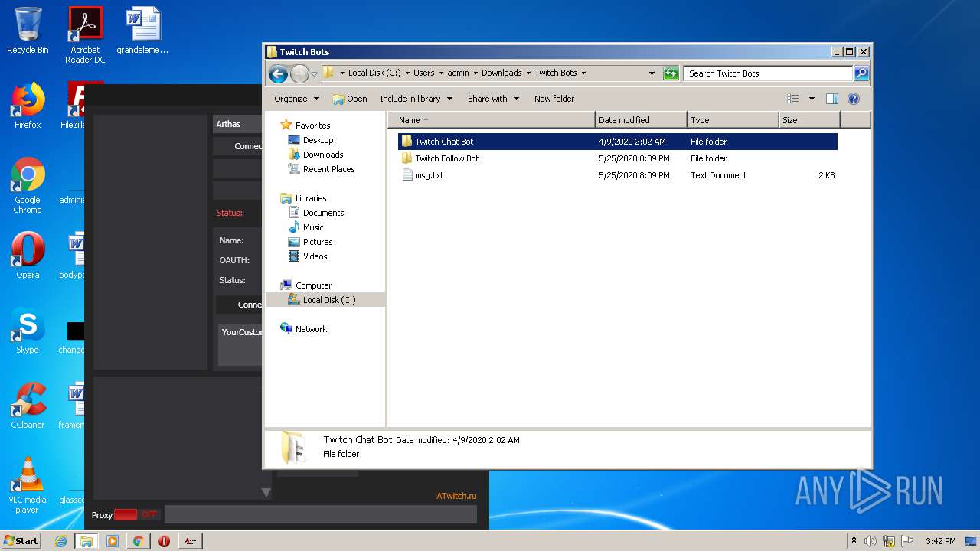
Task: Open CCleaner desktop icon
Action: tap(28, 406)
